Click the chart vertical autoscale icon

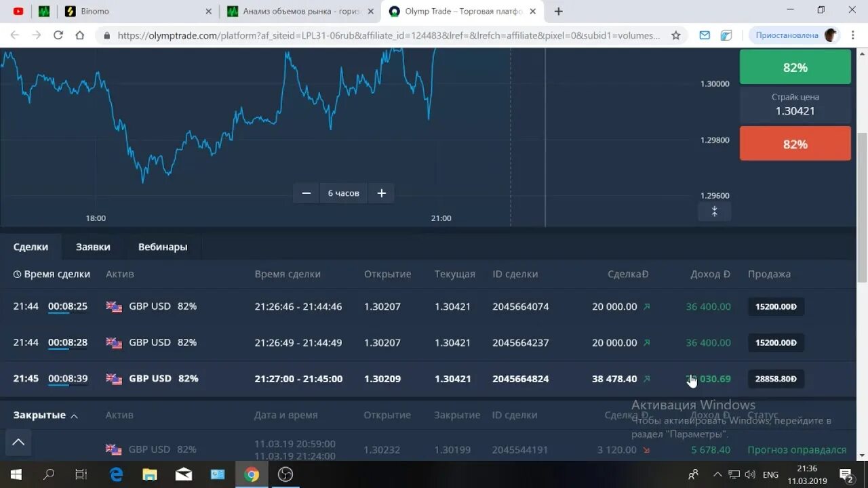(x=714, y=211)
